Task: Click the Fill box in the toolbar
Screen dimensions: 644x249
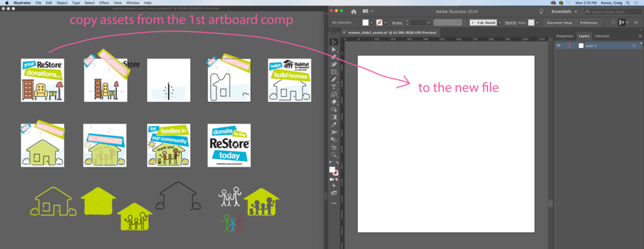Action: (332, 170)
